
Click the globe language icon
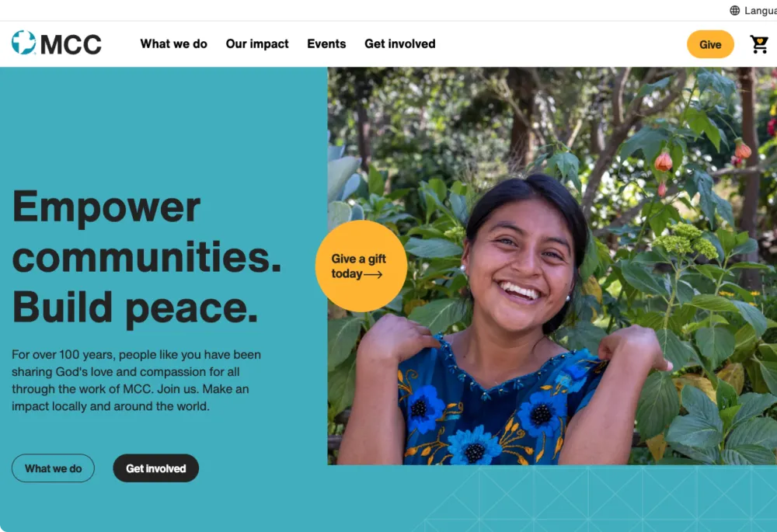[x=735, y=10]
